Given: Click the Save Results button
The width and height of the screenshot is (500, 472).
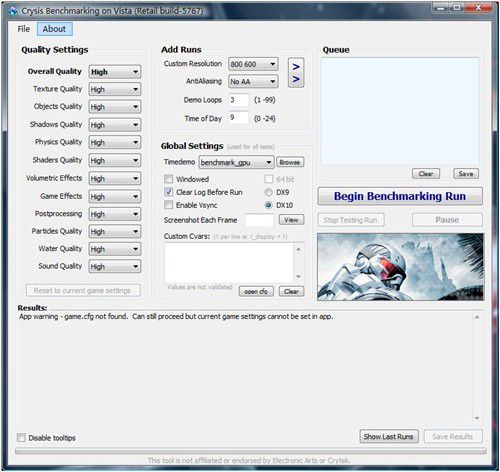Looking at the screenshot, I should point(453,436).
